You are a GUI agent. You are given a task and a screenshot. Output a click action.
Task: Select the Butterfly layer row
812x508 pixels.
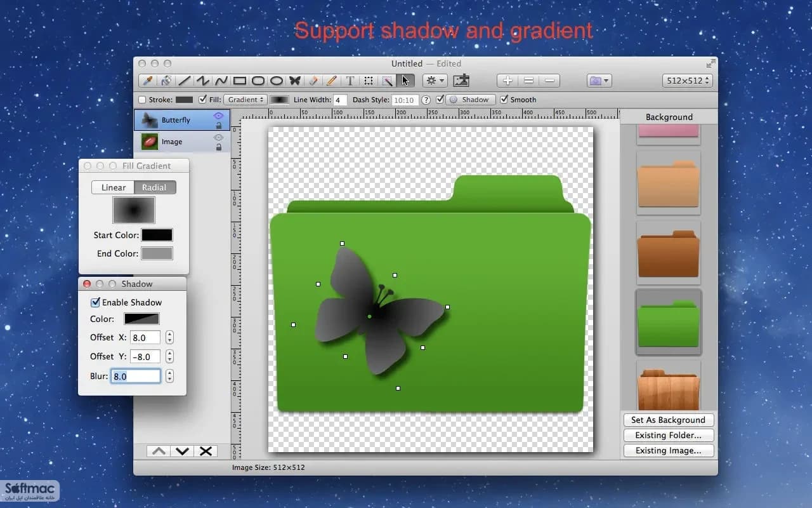coord(182,120)
